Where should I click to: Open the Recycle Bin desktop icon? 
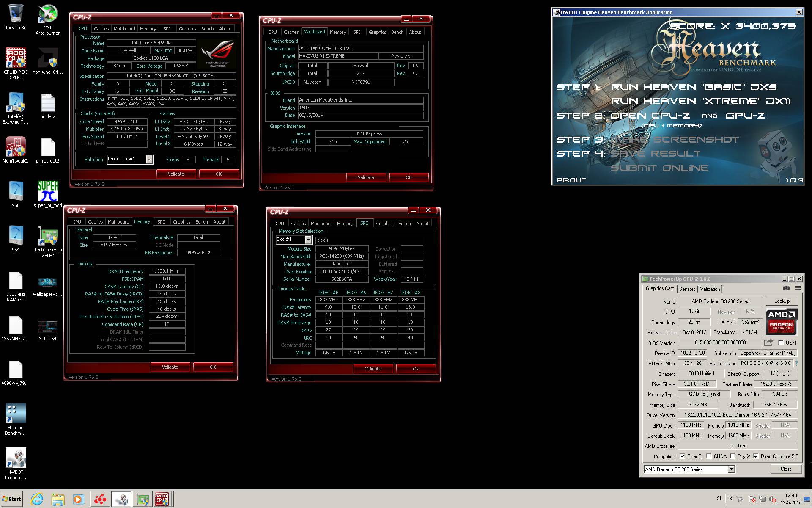click(16, 17)
